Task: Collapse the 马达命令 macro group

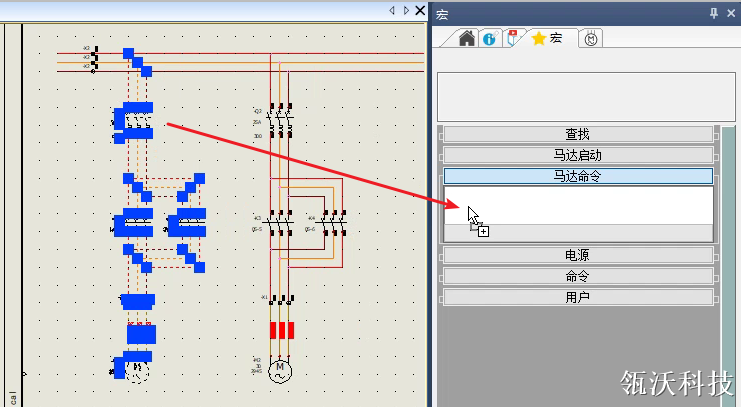Action: [577, 176]
